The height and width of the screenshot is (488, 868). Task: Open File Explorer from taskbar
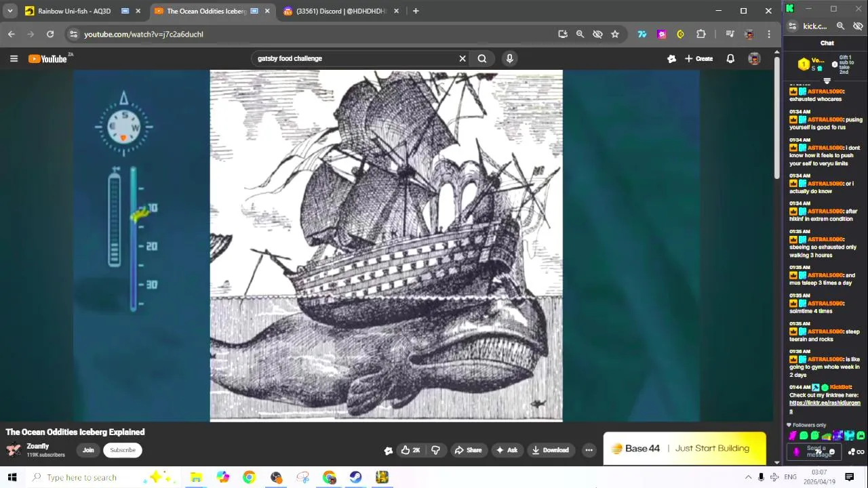tap(196, 477)
